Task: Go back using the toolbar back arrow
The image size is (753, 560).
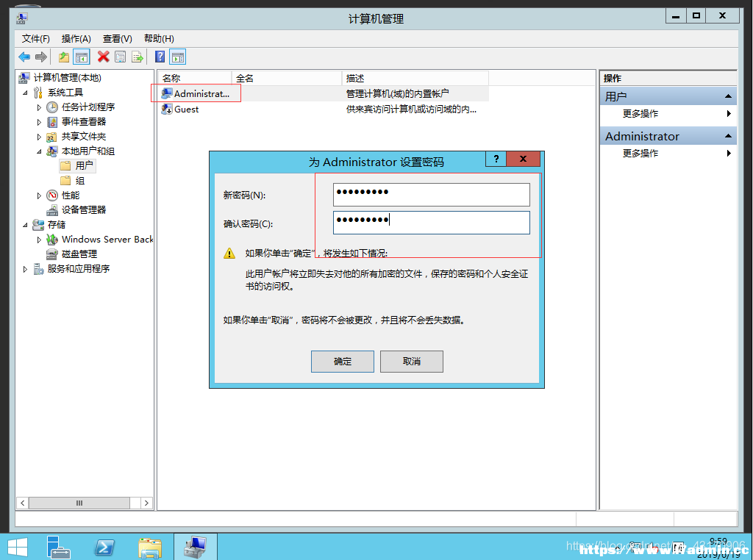Action: point(24,57)
